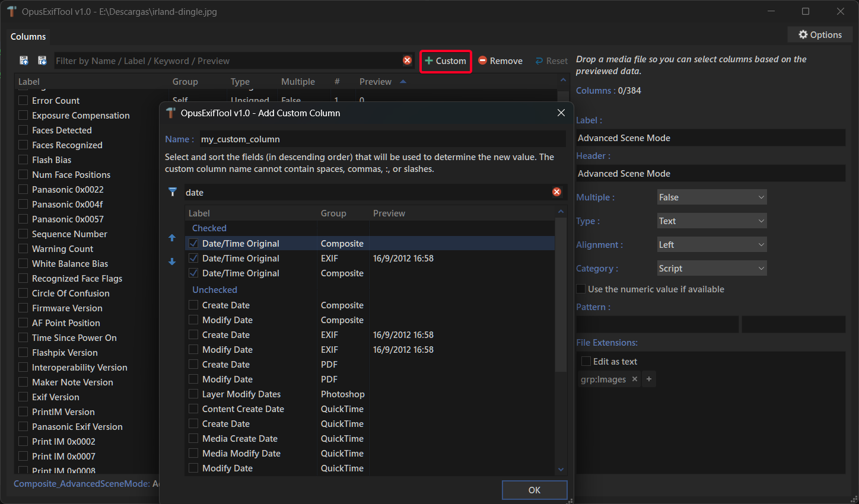The height and width of the screenshot is (504, 859).
Task: Open the Multiple dropdown showing False
Action: [711, 197]
